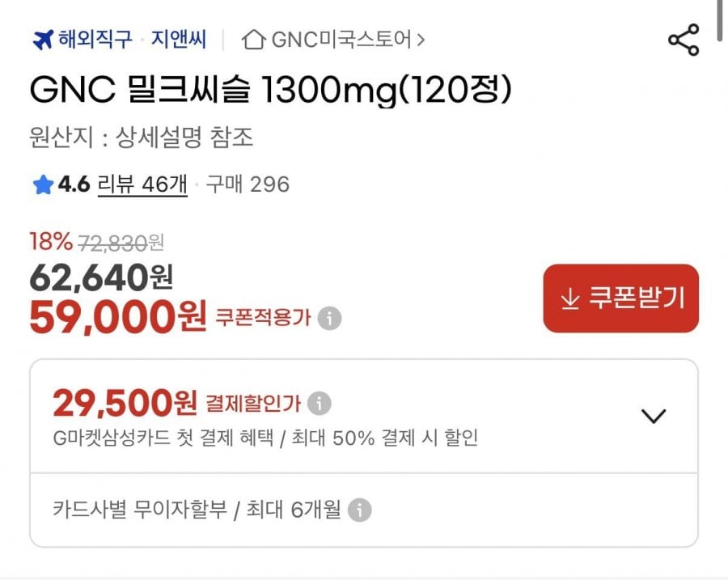Click download arrow on 쿠폰받기 button
This screenshot has height=580, width=728.
point(570,298)
